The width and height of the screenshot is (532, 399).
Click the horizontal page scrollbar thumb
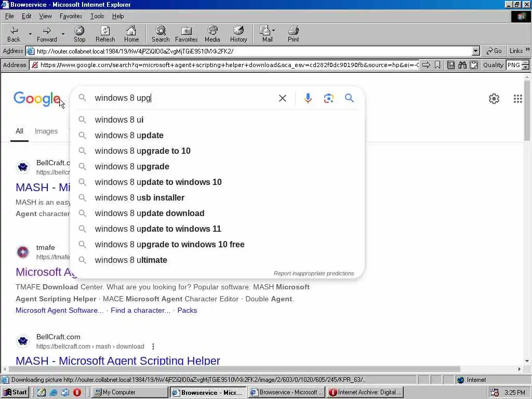[x=234, y=369]
